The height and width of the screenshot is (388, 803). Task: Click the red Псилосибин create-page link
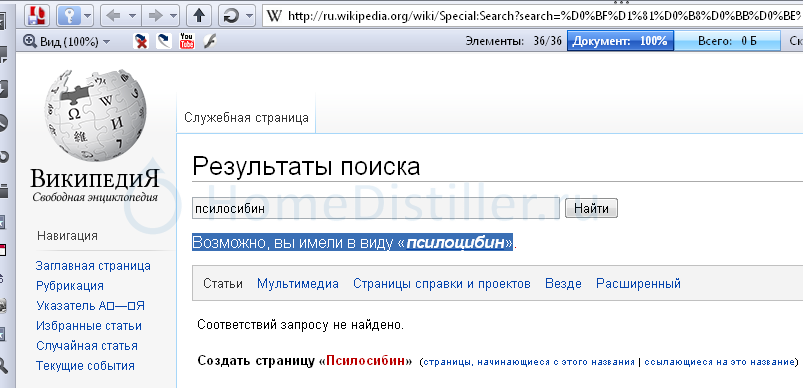point(366,361)
